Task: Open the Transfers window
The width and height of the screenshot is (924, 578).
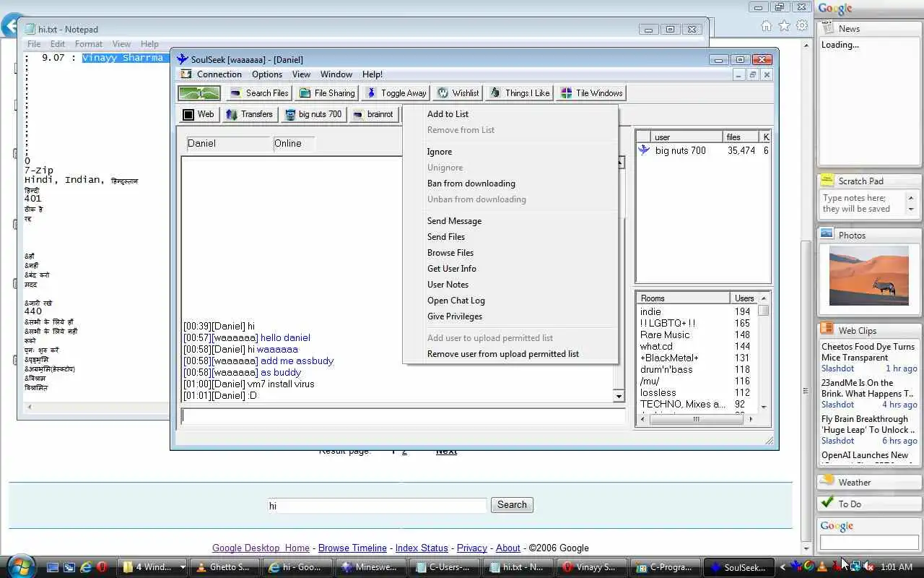Action: [x=249, y=114]
